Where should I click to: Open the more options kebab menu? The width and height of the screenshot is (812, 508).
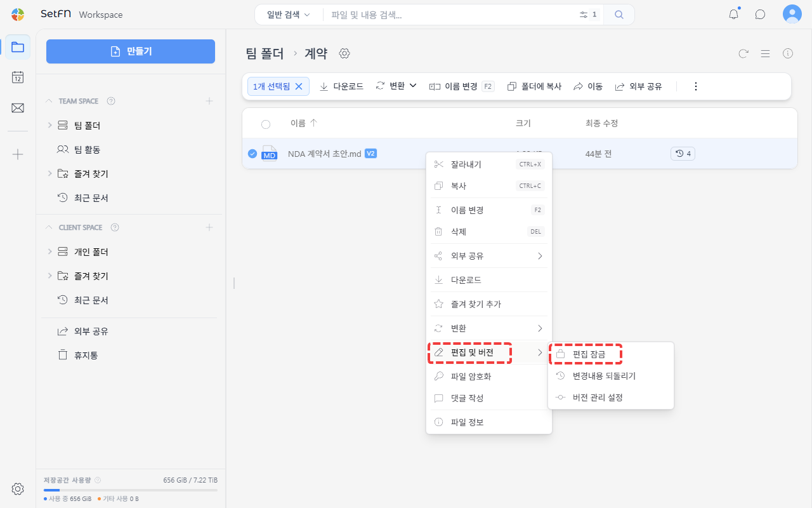point(696,86)
